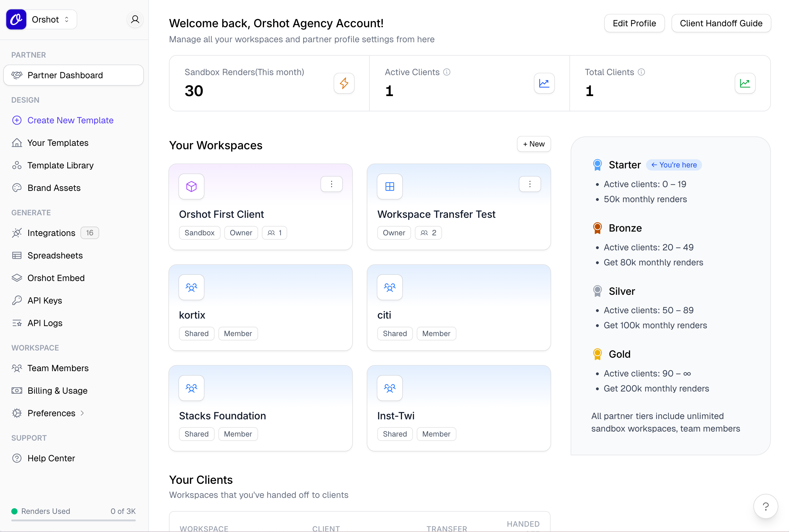Click the purple cube Orshot First Client icon

[191, 186]
